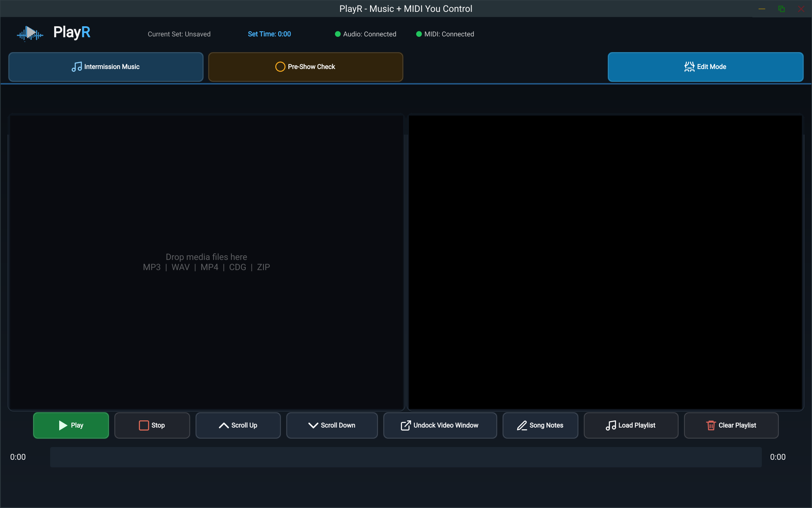
Task: Click the Clear Playlist trash can icon
Action: (711, 425)
